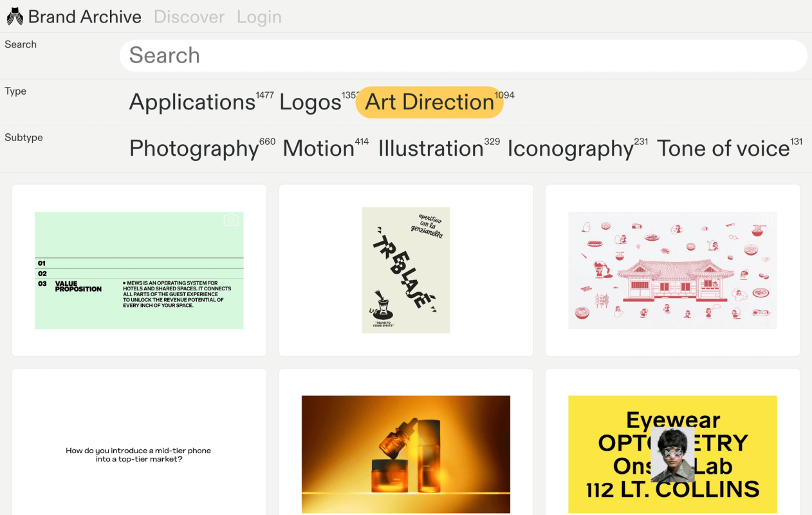812x515 pixels.
Task: Click the 'Subtype' filter label
Action: [x=24, y=138]
